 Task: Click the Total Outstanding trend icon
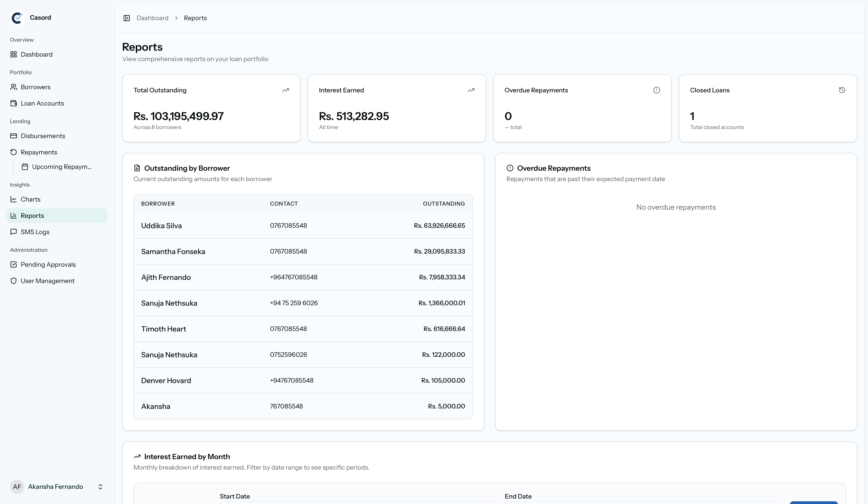click(x=285, y=90)
